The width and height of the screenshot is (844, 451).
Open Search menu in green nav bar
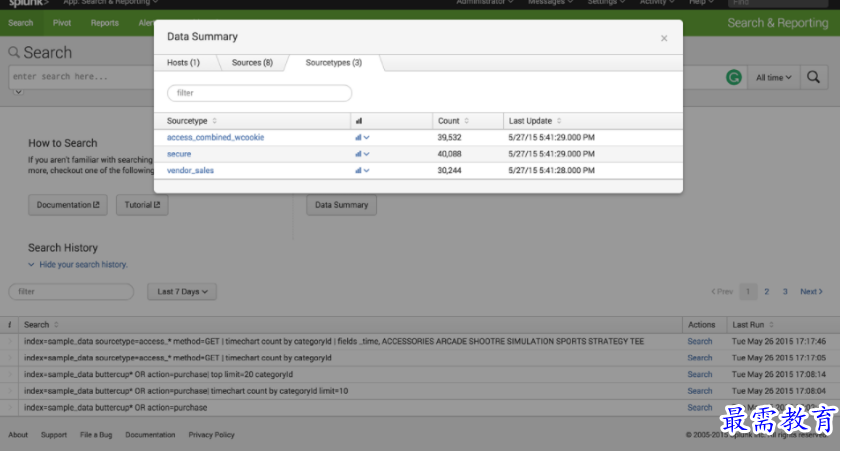point(20,23)
